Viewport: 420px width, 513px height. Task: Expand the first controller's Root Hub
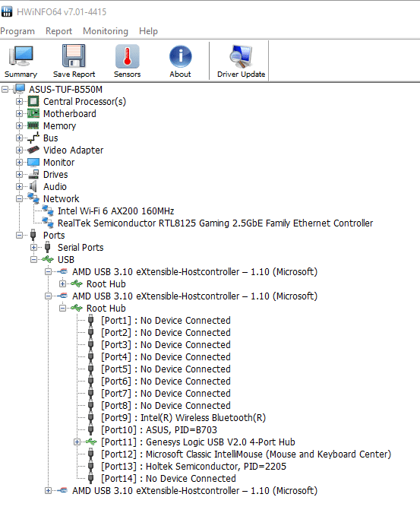pyautogui.click(x=62, y=283)
